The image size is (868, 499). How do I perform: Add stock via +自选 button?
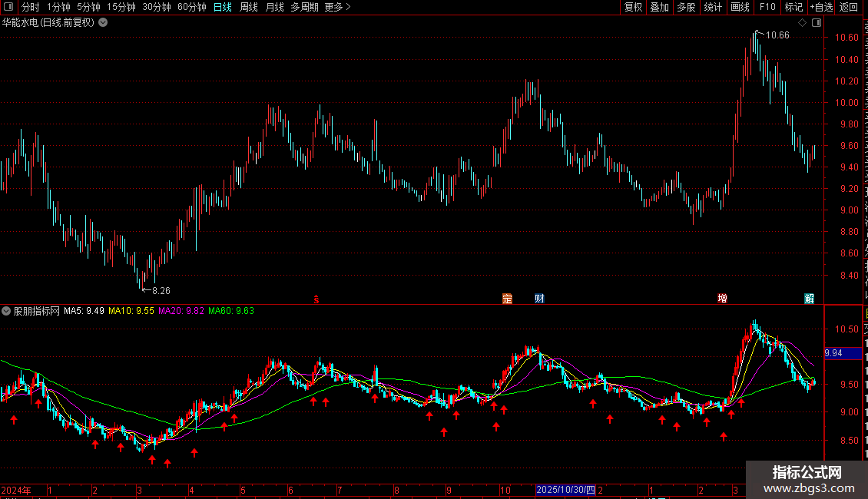pyautogui.click(x=821, y=7)
